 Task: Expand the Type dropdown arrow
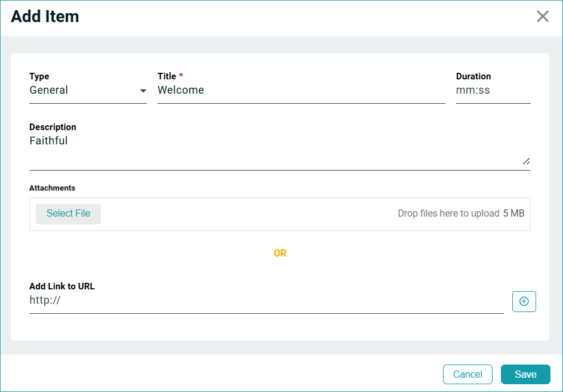tap(143, 91)
